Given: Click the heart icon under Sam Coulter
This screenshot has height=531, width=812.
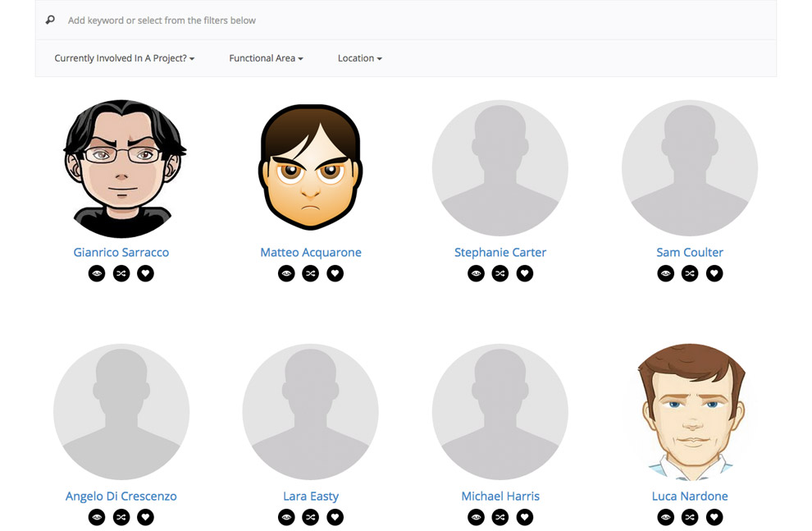Looking at the screenshot, I should (x=714, y=273).
